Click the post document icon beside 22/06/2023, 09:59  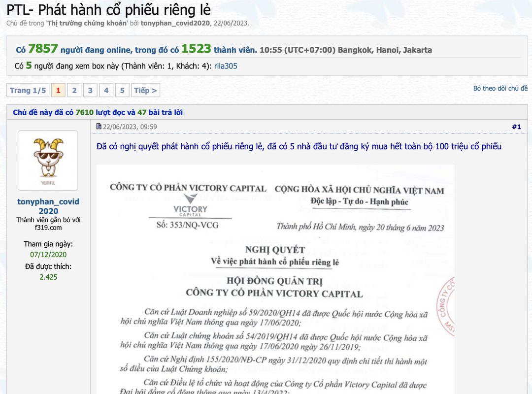point(99,126)
